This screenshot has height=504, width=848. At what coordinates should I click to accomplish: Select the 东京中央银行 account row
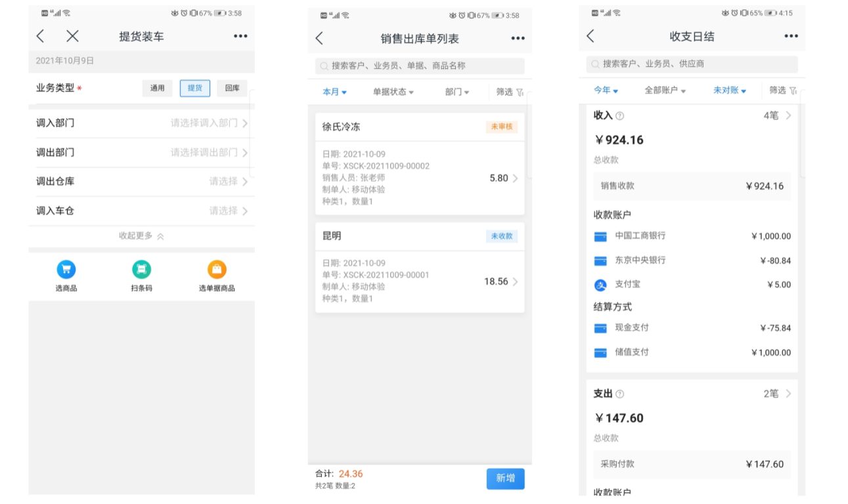pyautogui.click(x=692, y=261)
